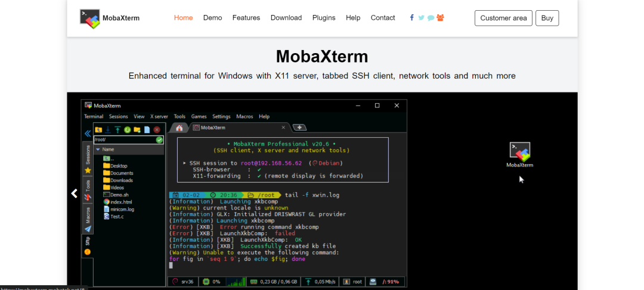Click the parent folder icon in SFTP toolbar
The height and width of the screenshot is (290, 644).
click(98, 129)
